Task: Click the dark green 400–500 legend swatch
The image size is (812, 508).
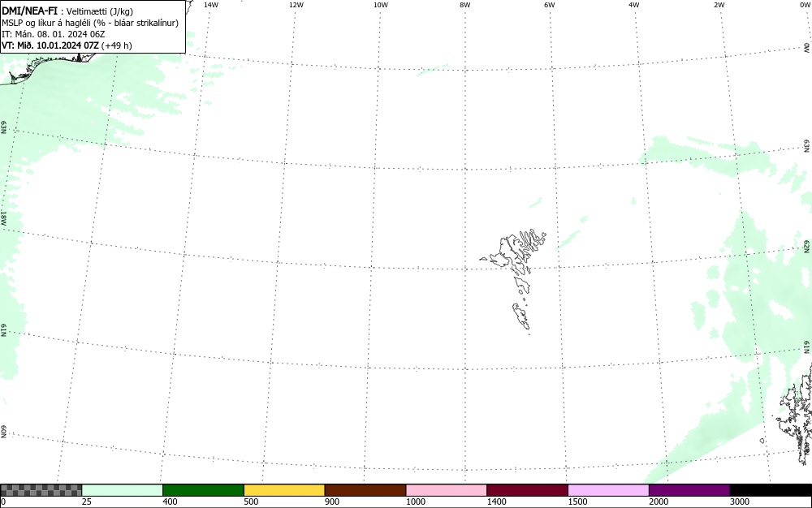Action: coord(203,490)
